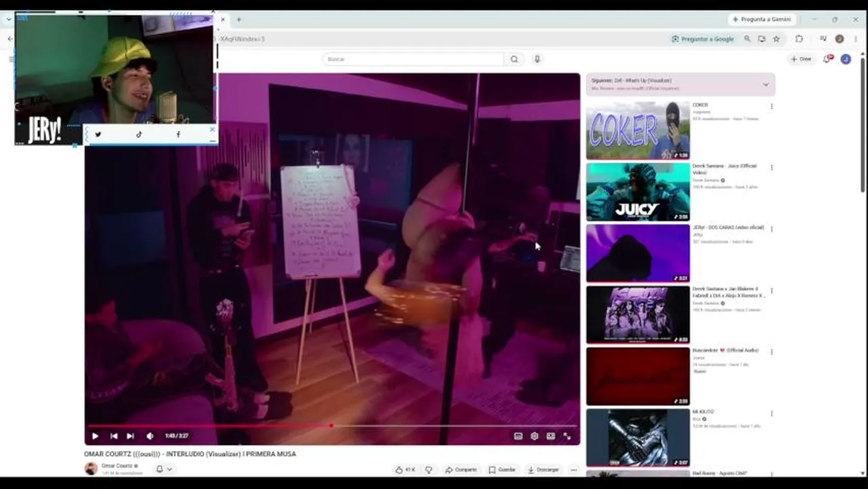Screen dimensions: 868x489
Task: Seek on the red video progress bar
Action: [333, 426]
